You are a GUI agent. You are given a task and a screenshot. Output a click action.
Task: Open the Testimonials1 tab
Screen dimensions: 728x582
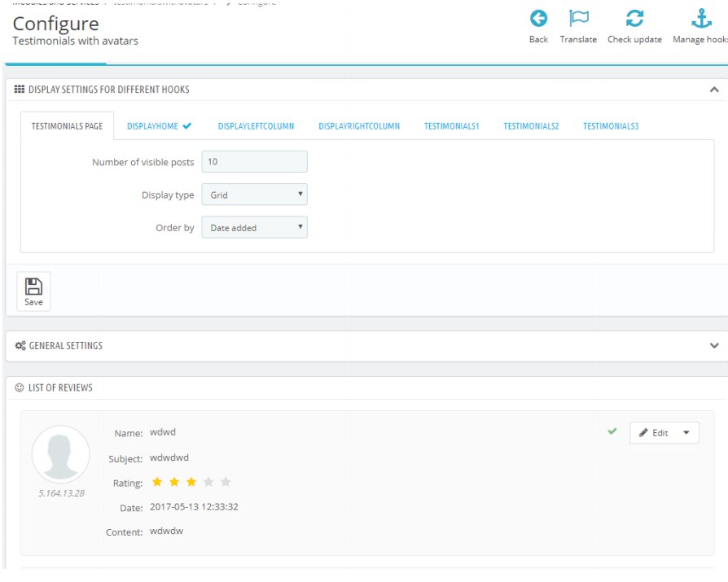451,126
